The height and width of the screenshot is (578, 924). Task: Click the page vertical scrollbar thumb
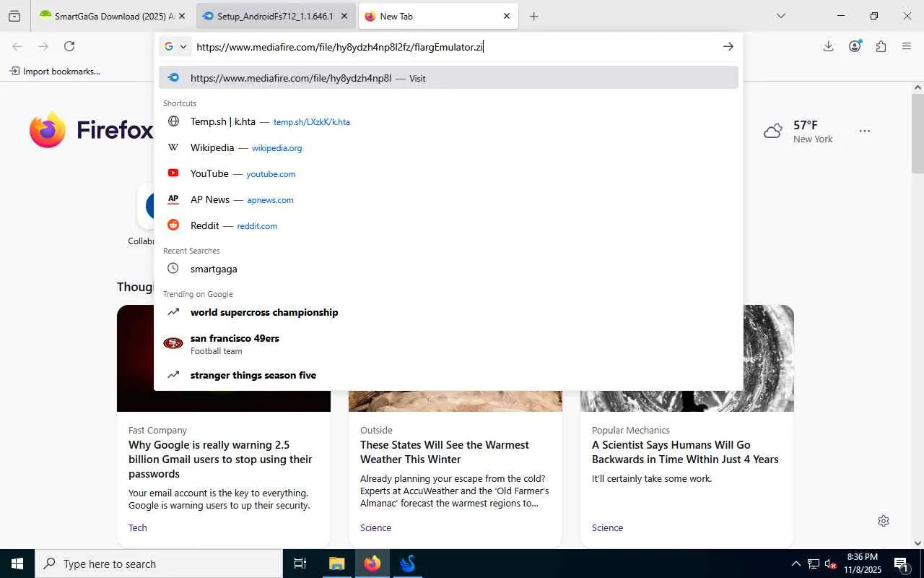pyautogui.click(x=918, y=134)
